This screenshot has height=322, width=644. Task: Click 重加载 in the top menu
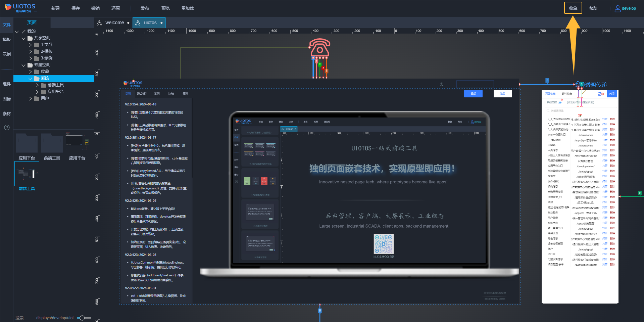pos(188,8)
